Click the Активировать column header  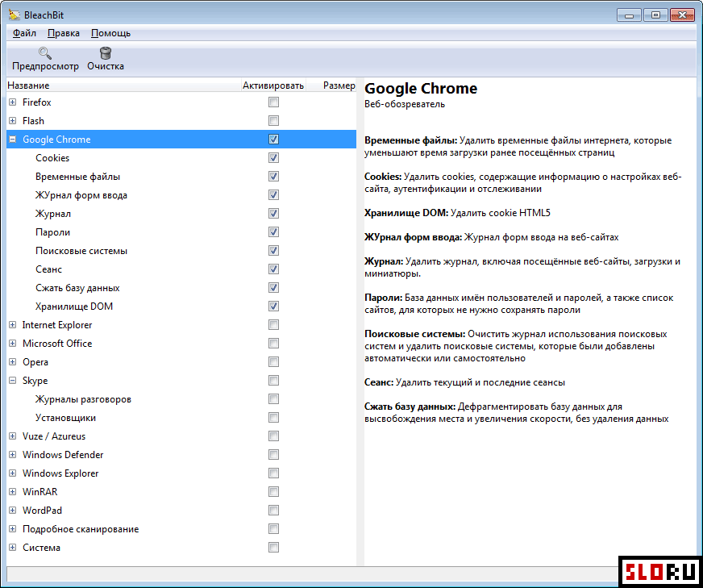point(273,85)
